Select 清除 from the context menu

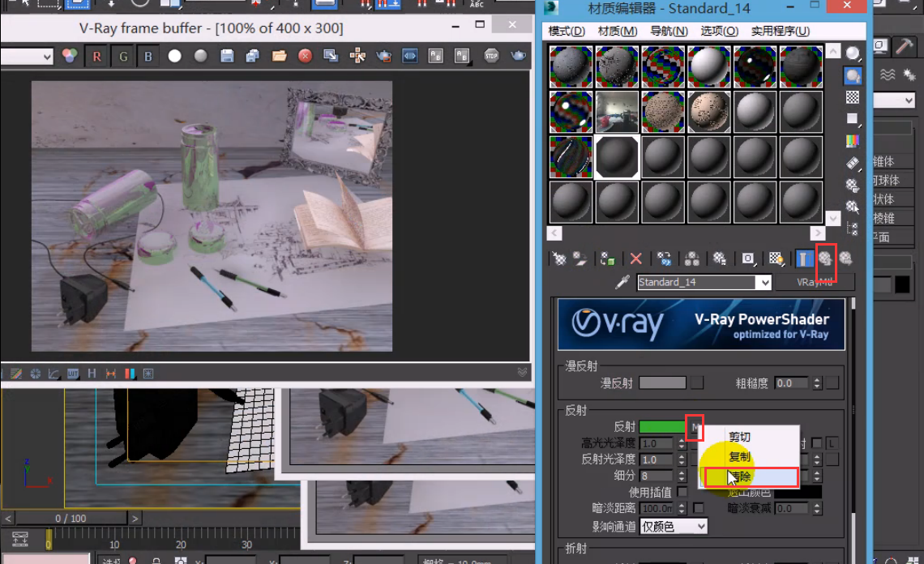tap(751, 477)
